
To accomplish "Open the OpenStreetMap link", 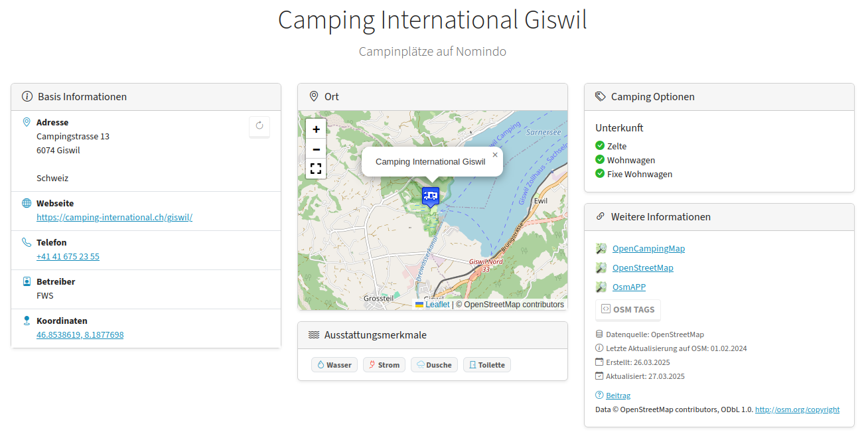I will tap(642, 267).
